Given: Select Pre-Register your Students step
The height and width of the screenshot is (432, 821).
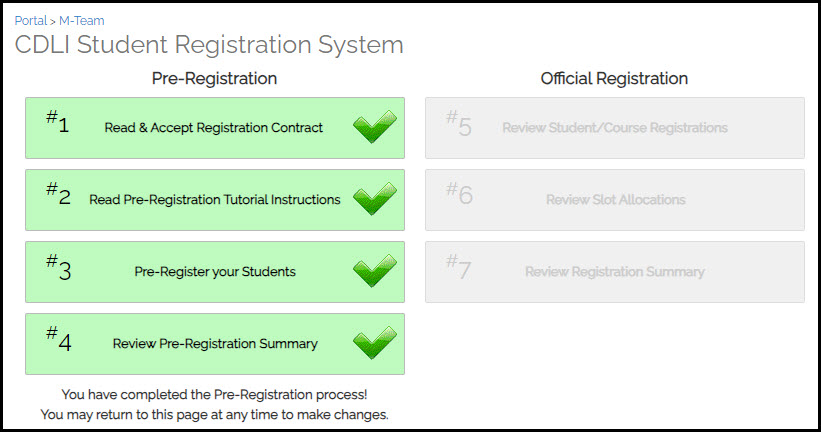Looking at the screenshot, I should [215, 272].
